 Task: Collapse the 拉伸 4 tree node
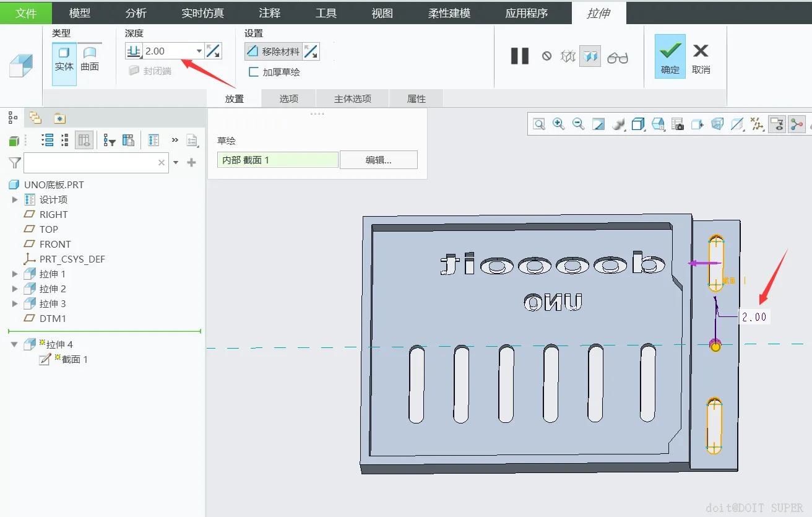tap(15, 345)
